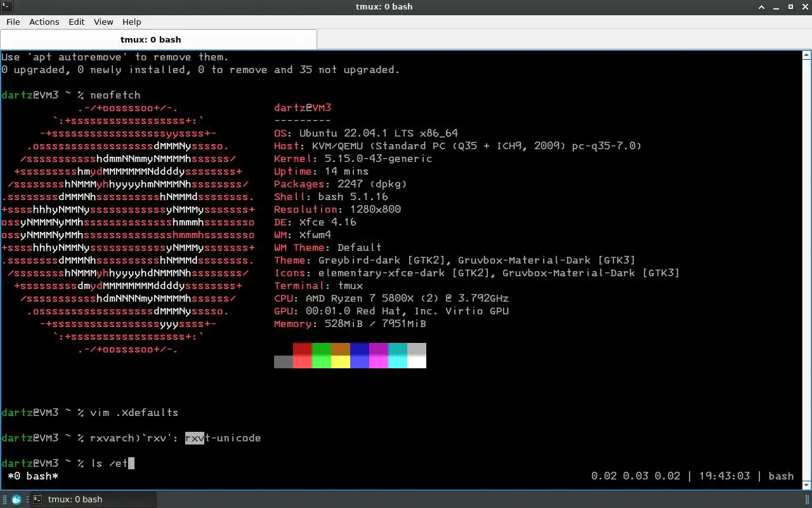Viewport: 812px width, 508px height.
Task: Click the 'Memory: 528MiB / 7951MiB' line
Action: point(350,324)
